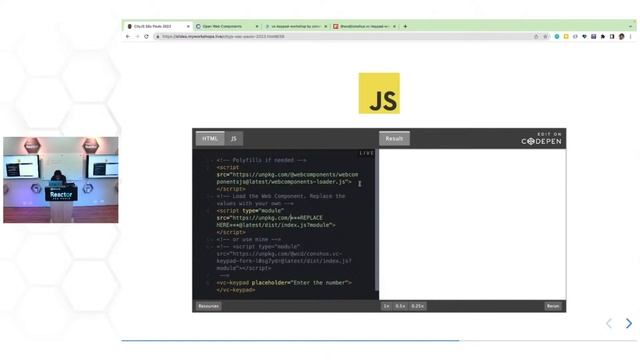Switch to the vc-keypad workshop tab
The height and width of the screenshot is (360, 640).
click(x=296, y=26)
